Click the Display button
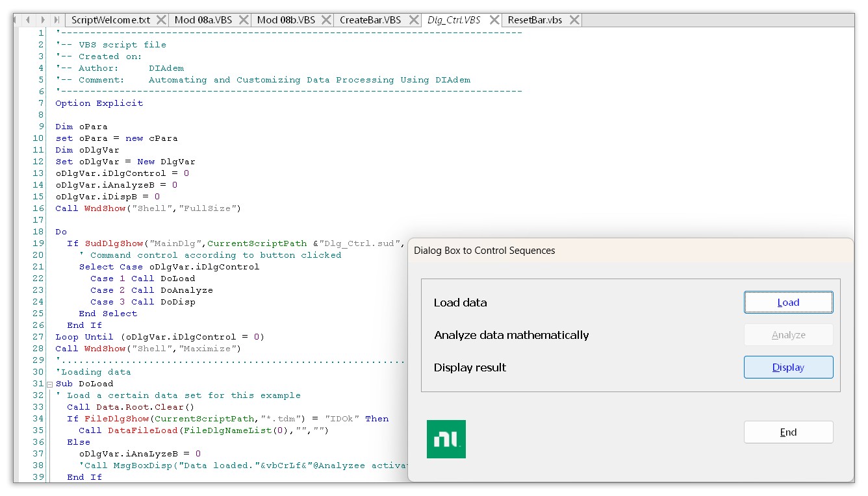 point(788,367)
